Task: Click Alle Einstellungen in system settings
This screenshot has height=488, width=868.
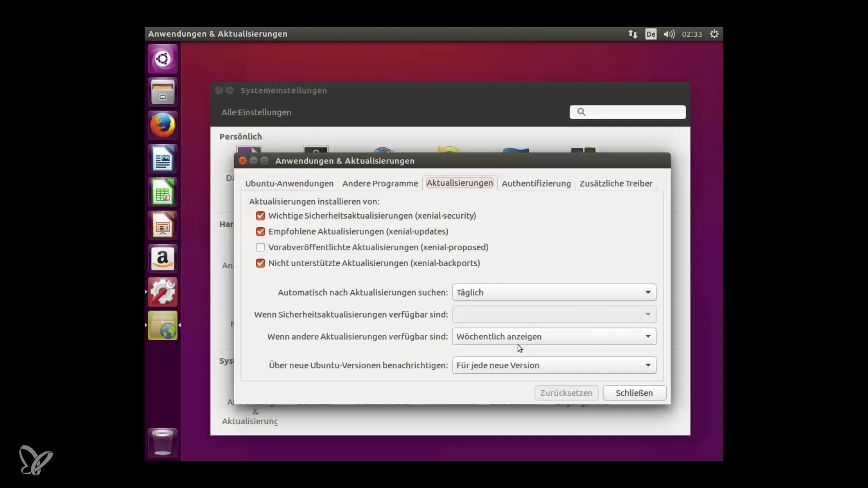Action: [256, 113]
